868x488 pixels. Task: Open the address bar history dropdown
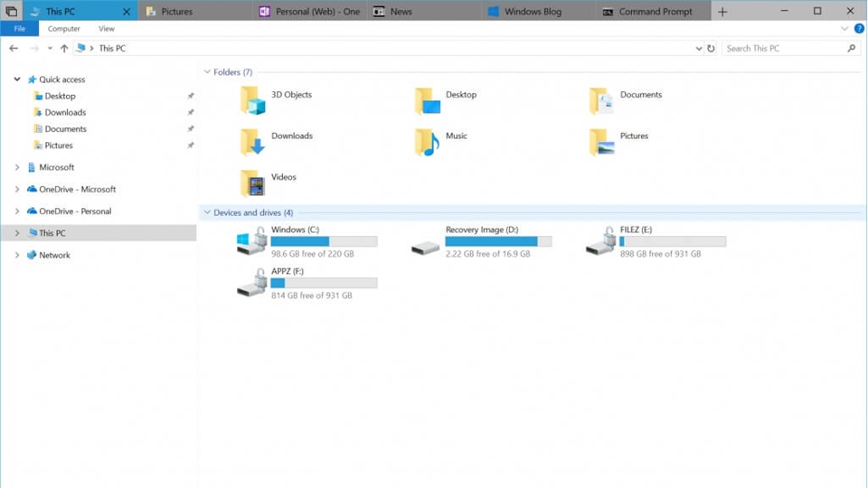698,49
